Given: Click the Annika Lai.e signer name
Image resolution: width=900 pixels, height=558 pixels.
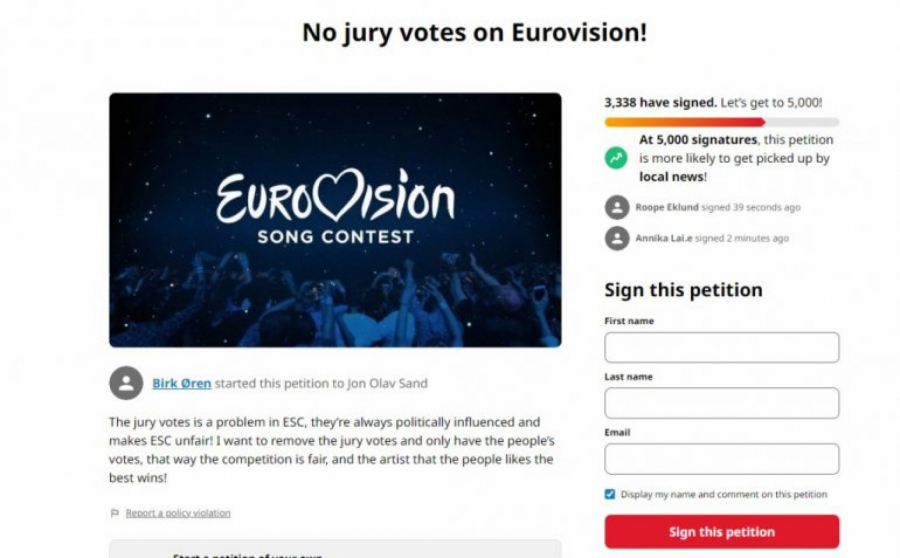Looking at the screenshot, I should [x=663, y=239].
